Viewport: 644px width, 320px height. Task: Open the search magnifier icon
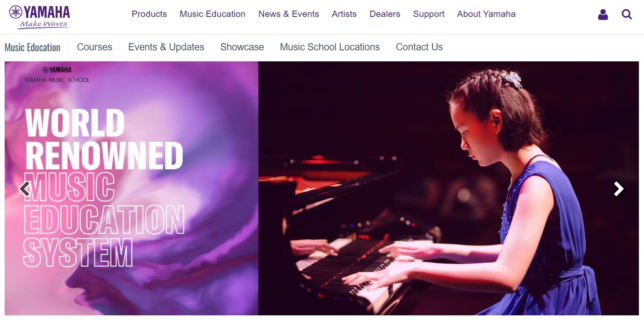pyautogui.click(x=627, y=15)
